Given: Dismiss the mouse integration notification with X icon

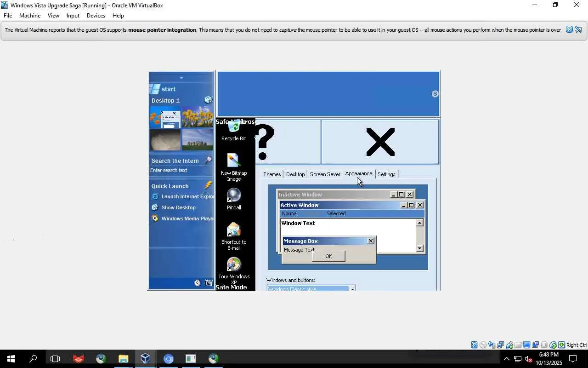Looking at the screenshot, I should 569,29.
